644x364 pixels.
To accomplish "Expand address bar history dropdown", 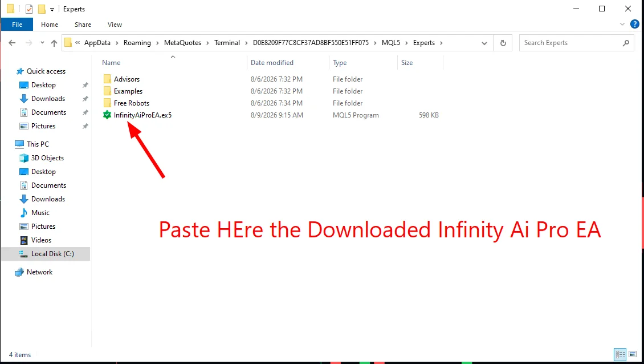I will 484,43.
